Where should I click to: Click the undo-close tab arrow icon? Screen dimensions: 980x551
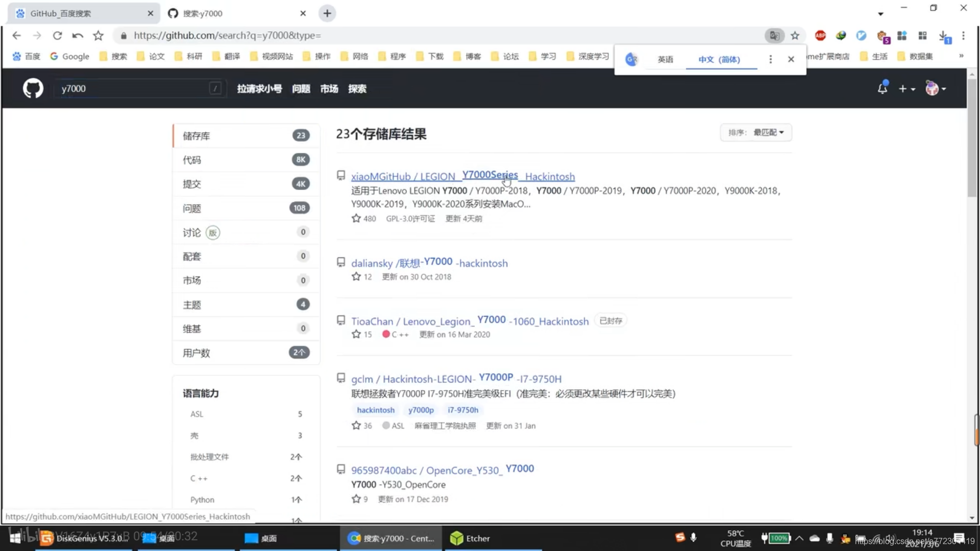pyautogui.click(x=78, y=35)
